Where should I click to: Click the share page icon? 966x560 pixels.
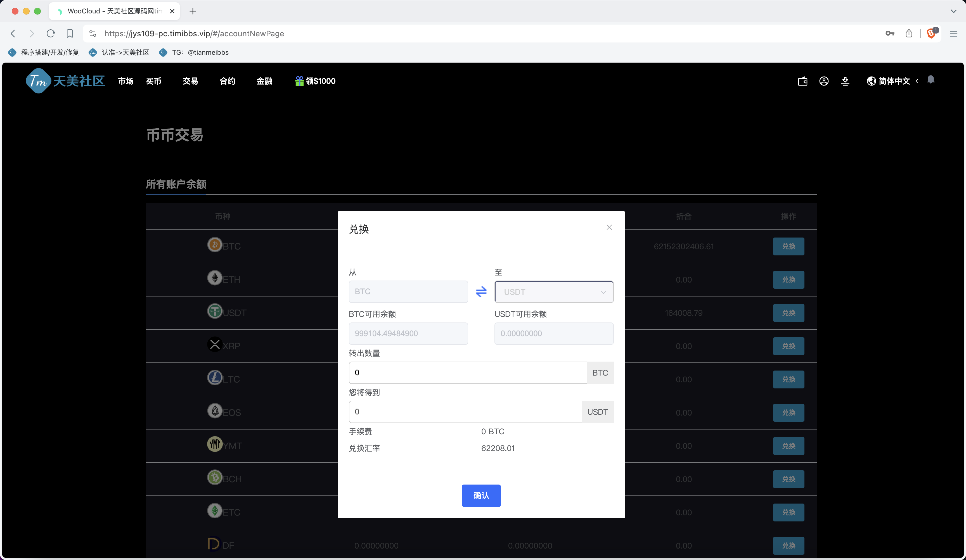click(x=909, y=33)
